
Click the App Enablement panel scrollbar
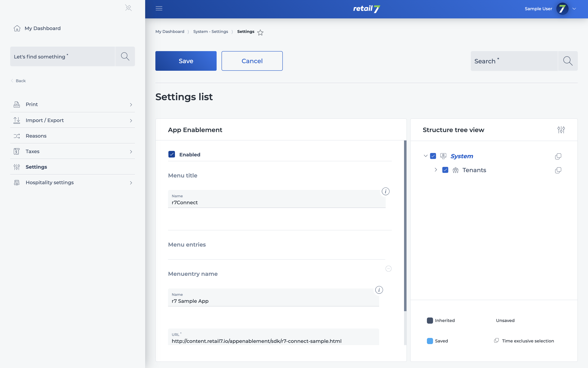[405, 226]
